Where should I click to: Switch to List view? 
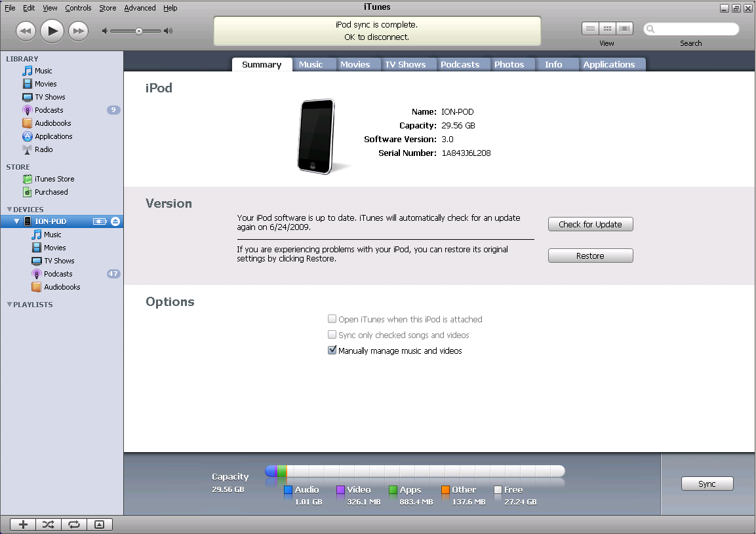(590, 29)
